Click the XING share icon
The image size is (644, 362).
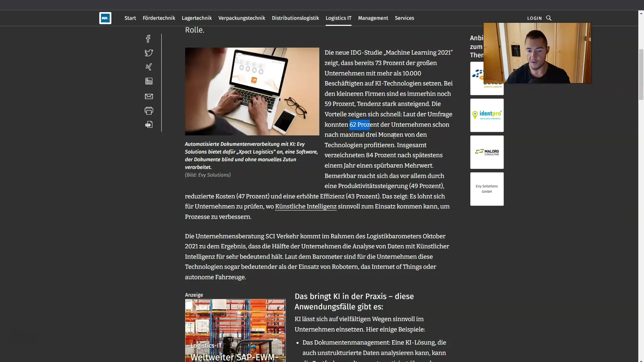point(148,67)
